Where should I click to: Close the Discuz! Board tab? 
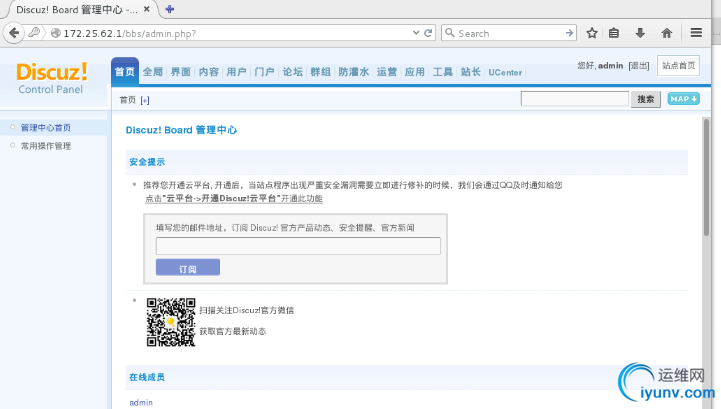[x=147, y=9]
